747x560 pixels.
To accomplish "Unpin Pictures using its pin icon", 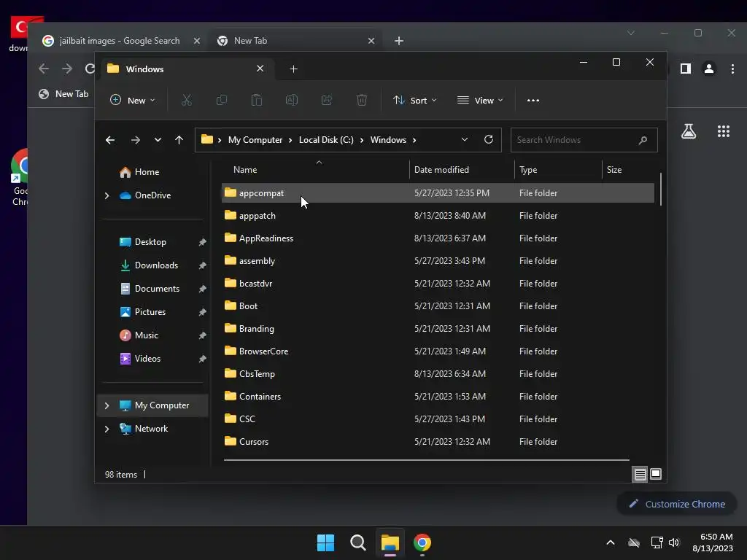I will (202, 312).
